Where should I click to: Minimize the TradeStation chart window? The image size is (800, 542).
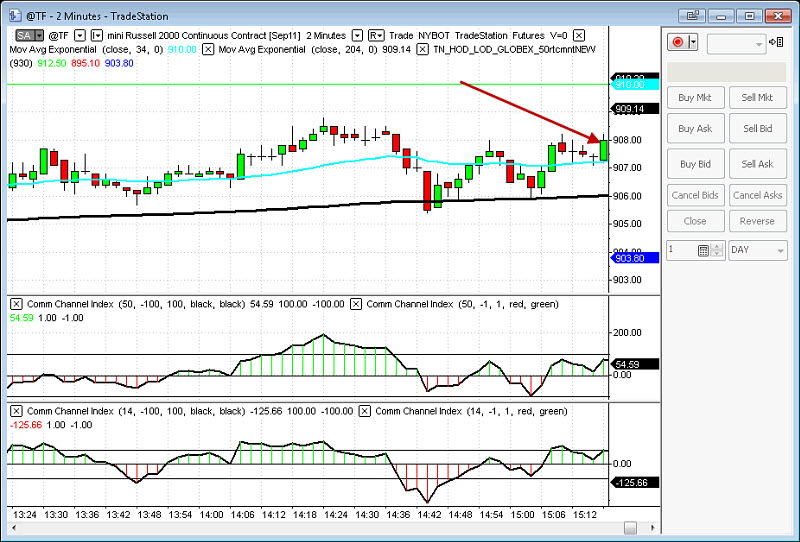coord(721,16)
